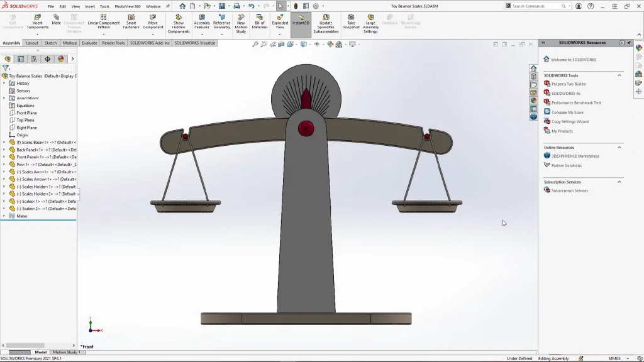This screenshot has width=644, height=362.
Task: Click the Take Snapshot tool
Action: pyautogui.click(x=352, y=21)
